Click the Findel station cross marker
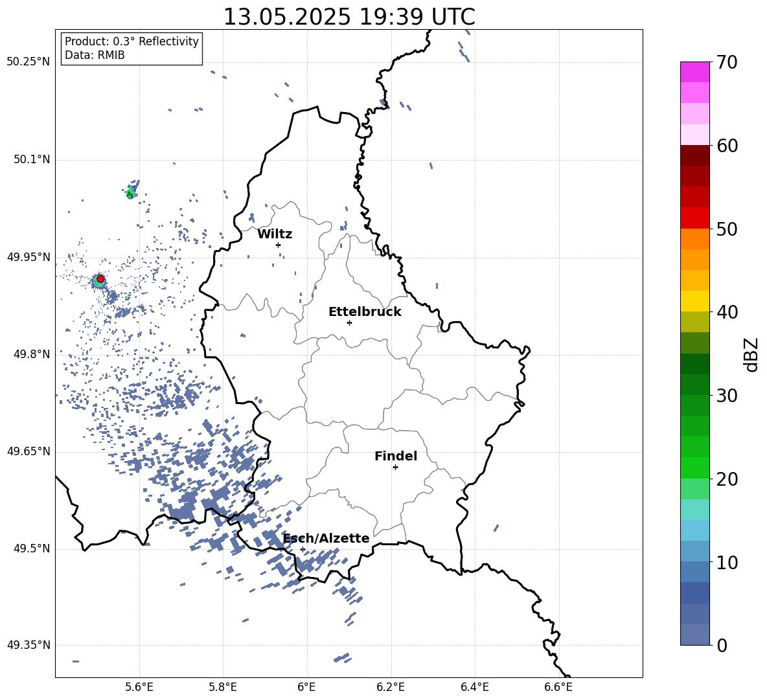Viewport: 767px width, 700px height. pos(395,468)
